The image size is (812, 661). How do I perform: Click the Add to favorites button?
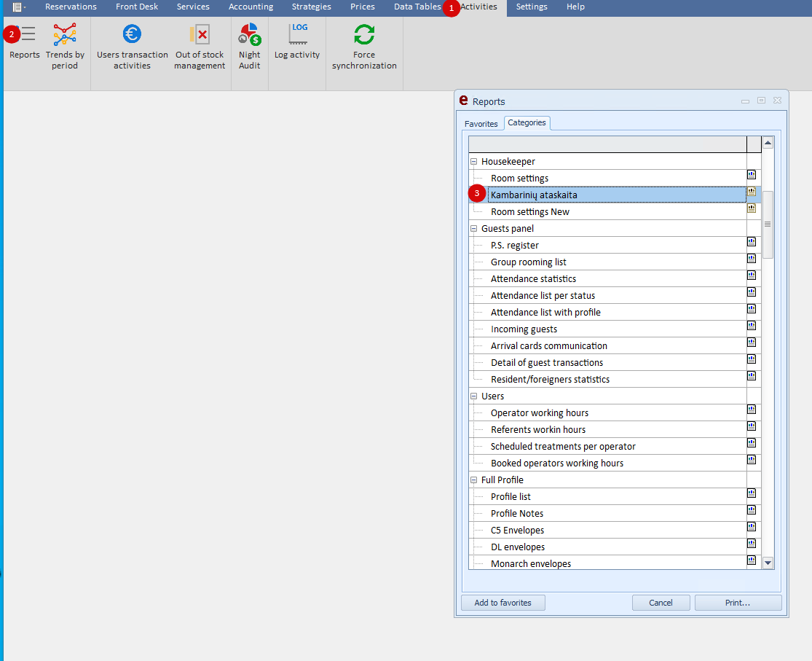(502, 603)
